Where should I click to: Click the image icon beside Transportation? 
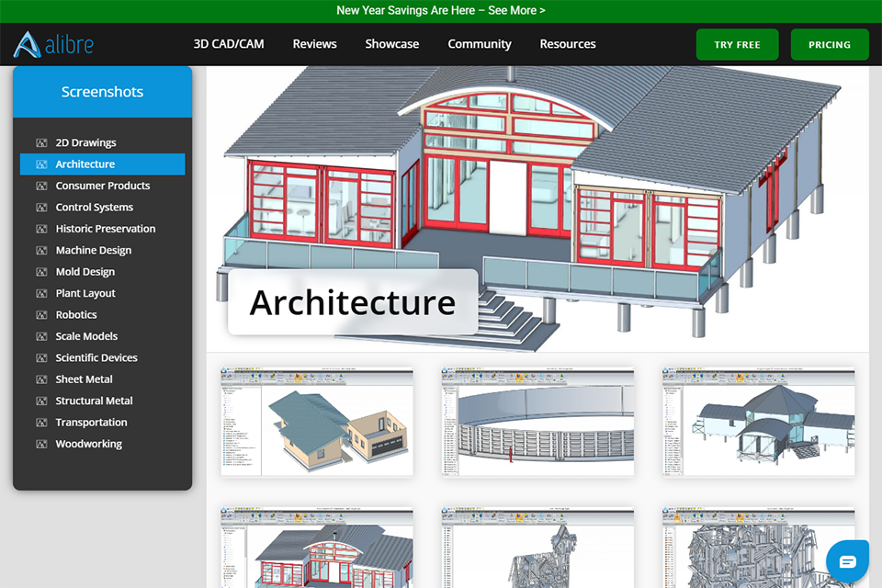[41, 423]
